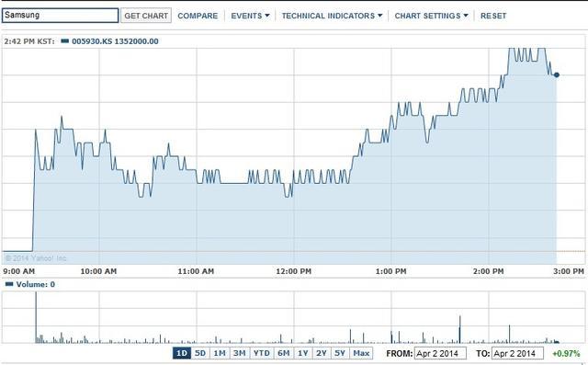Click the 10:00 AM axis label
The height and width of the screenshot is (365, 588).
[x=98, y=271]
